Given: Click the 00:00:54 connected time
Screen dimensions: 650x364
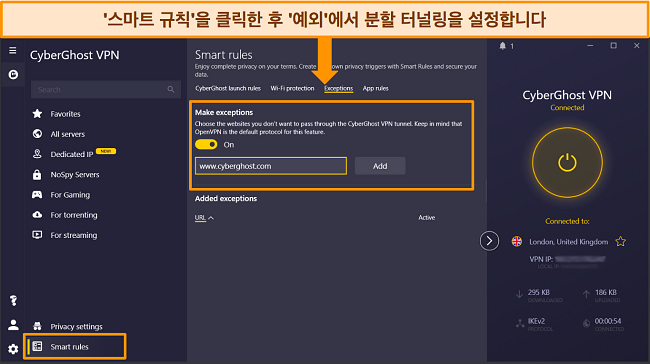Looking at the screenshot, I should point(608,321).
